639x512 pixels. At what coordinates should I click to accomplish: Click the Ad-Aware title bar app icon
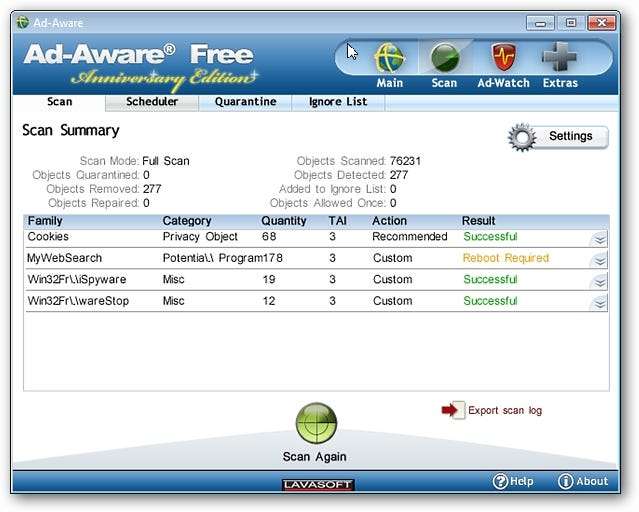pos(23,22)
